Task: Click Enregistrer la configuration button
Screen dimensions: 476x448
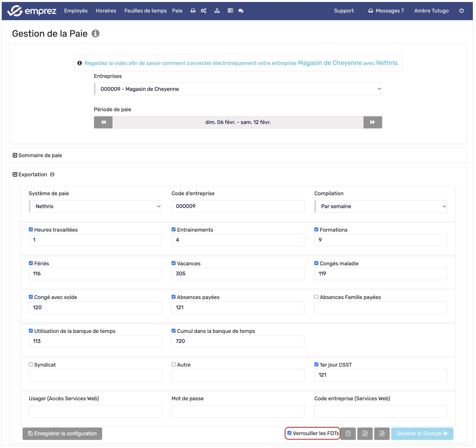Action: (x=62, y=434)
